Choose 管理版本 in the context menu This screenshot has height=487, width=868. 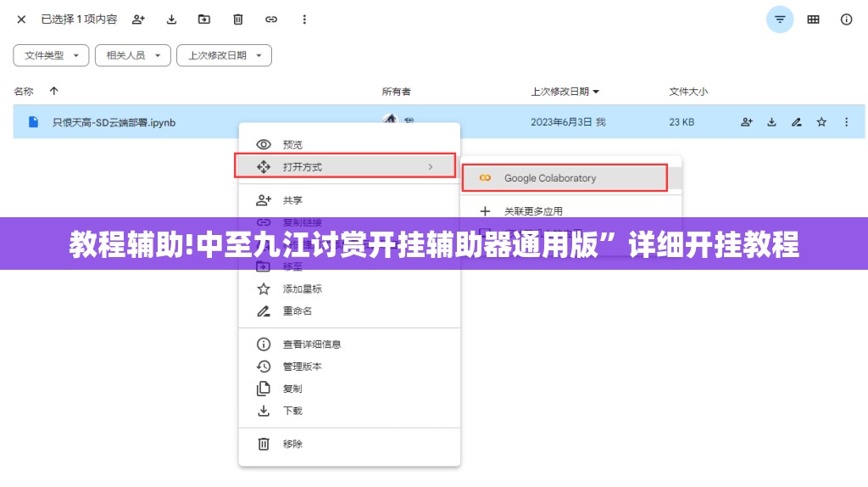[x=349, y=367]
